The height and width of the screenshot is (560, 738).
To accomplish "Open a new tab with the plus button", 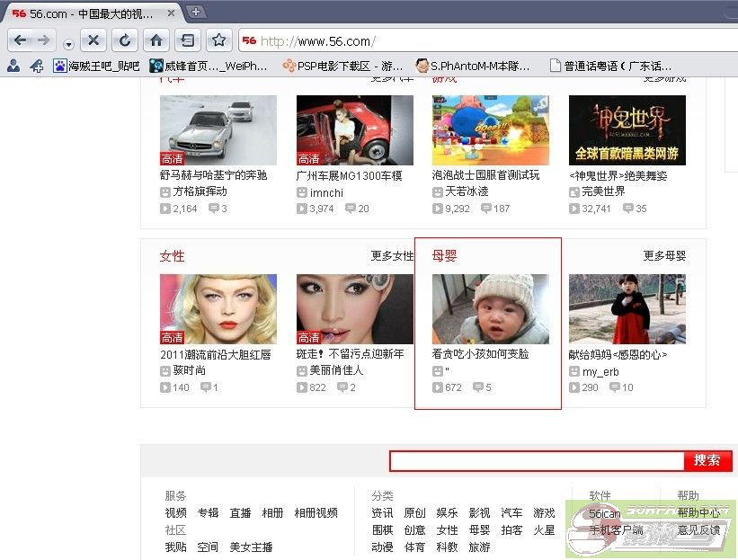I will click(195, 12).
